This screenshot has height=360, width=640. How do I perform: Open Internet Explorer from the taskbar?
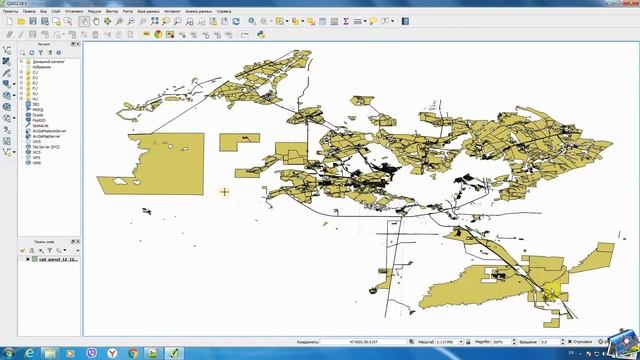30,353
